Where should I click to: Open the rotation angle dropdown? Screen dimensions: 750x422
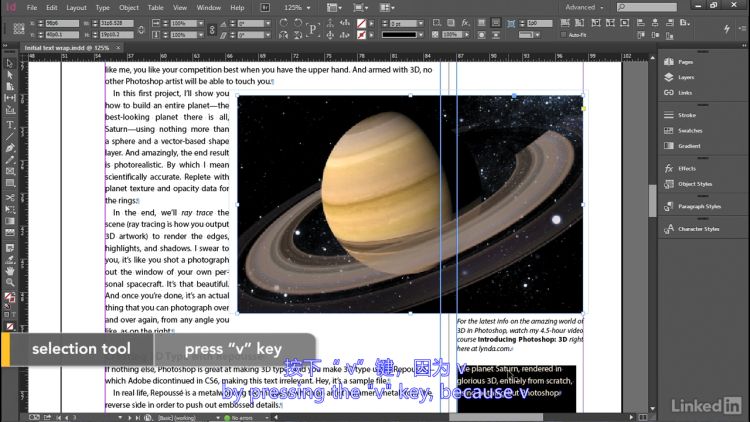point(268,23)
